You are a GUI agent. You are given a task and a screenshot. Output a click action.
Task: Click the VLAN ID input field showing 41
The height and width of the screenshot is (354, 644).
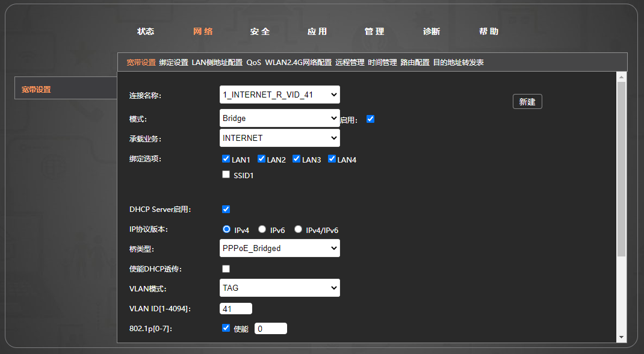coord(235,308)
